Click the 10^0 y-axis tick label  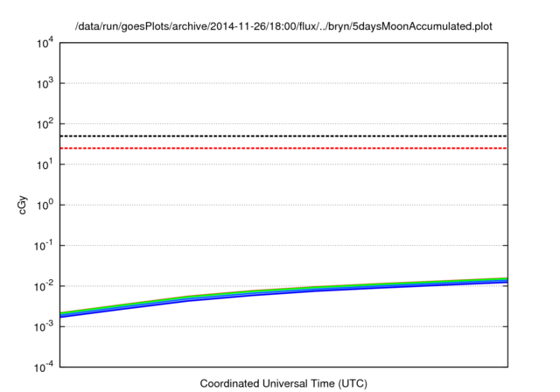coord(45,206)
